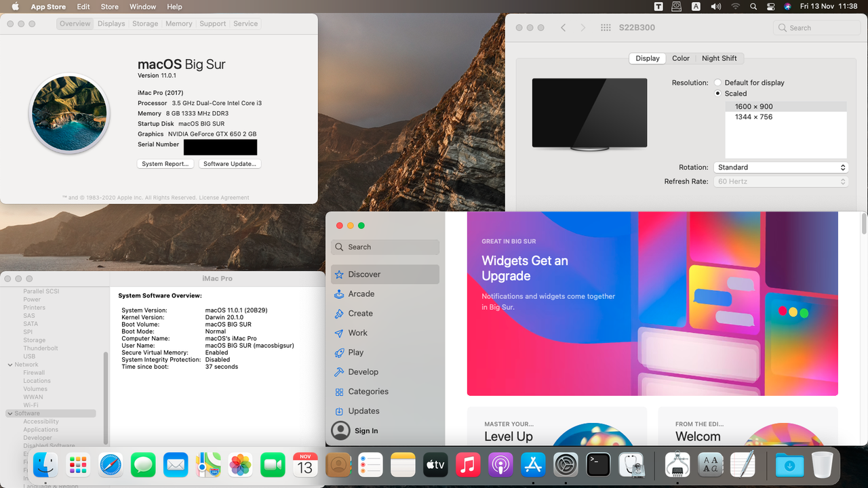868x488 pixels.
Task: Click the App Store vertical scrollbar
Action: [864, 224]
